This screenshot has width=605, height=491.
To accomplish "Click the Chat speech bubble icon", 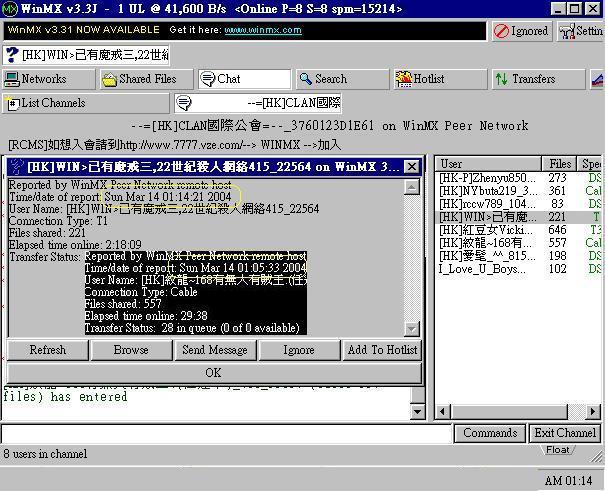I will coord(208,79).
